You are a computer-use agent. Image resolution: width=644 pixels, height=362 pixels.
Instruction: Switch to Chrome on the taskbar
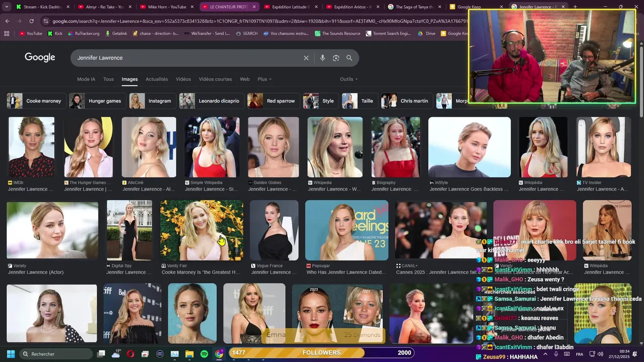219,354
